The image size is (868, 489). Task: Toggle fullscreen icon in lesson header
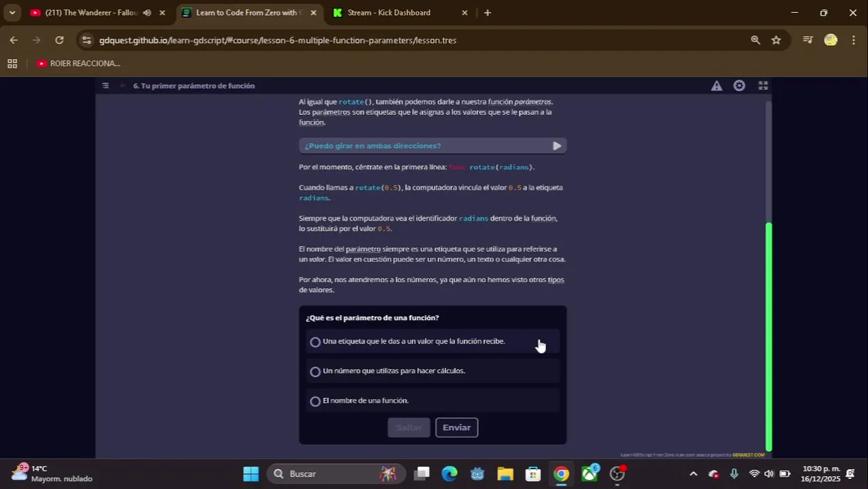763,86
